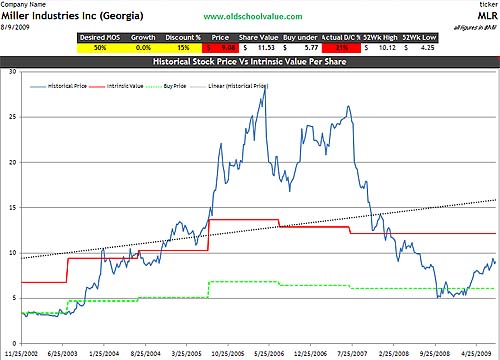Click the Price column header
The height and width of the screenshot is (360, 500).
point(220,38)
